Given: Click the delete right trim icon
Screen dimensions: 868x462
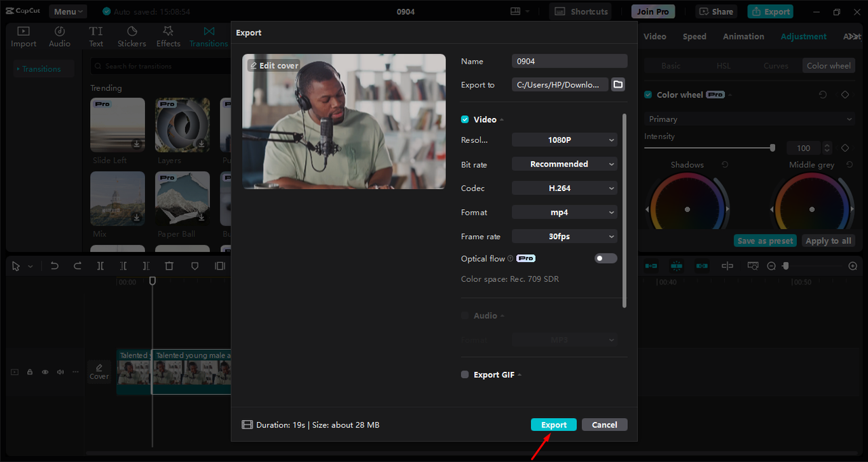Looking at the screenshot, I should click(146, 266).
